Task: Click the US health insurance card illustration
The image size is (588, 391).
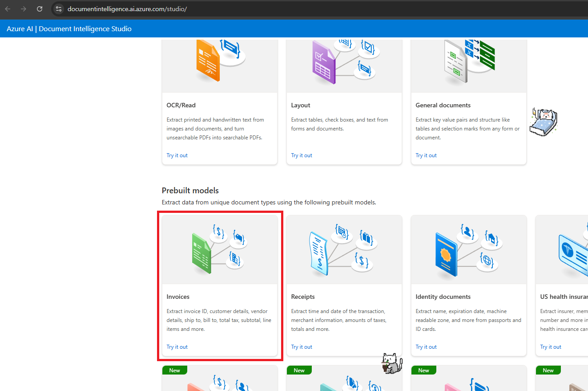Action: (573, 249)
